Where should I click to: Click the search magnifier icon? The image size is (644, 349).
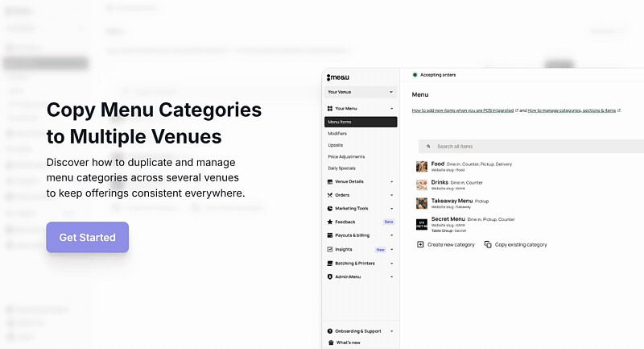[x=428, y=147]
